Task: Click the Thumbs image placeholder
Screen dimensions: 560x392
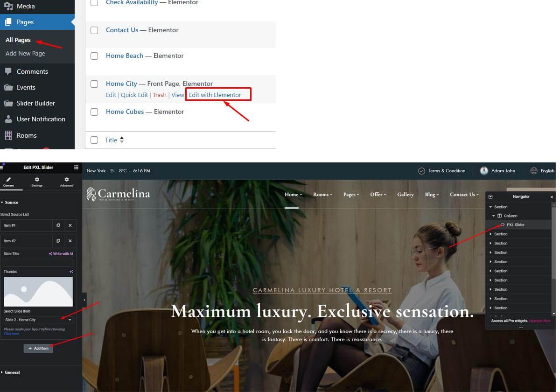Action: pyautogui.click(x=38, y=292)
